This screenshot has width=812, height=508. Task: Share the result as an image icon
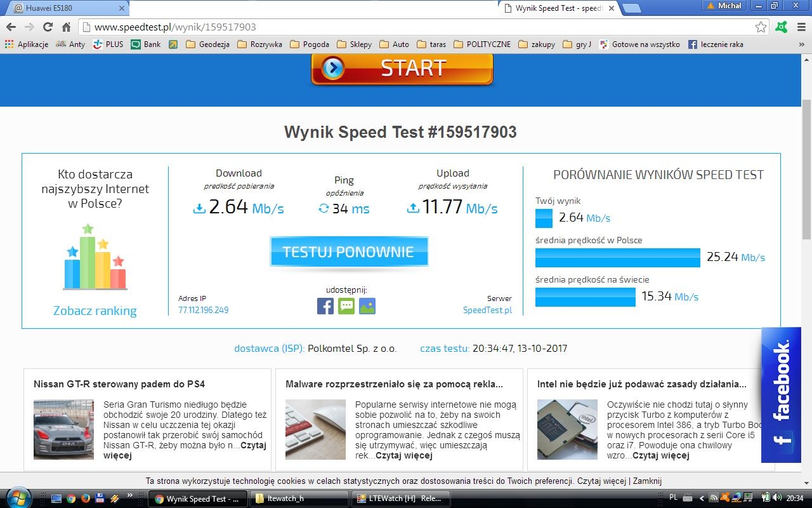[367, 306]
